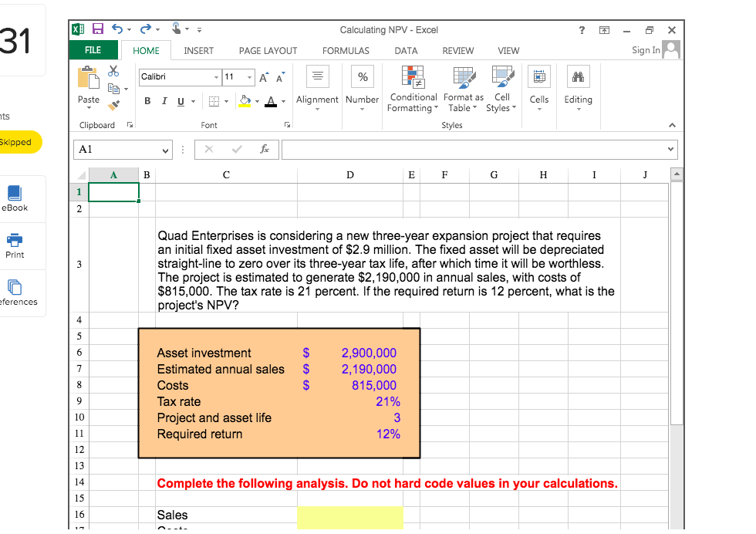This screenshot has width=756, height=534.
Task: Switch to the FORMULAS tab
Action: click(346, 50)
